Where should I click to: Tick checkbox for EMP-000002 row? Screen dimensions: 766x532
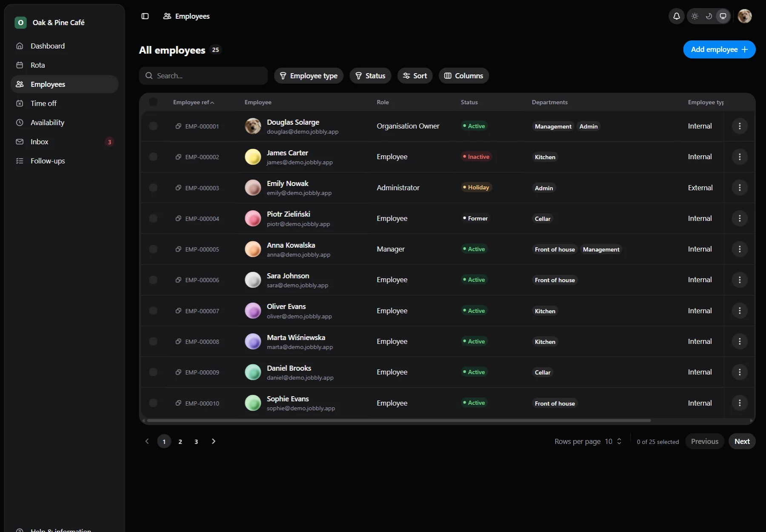(x=153, y=157)
